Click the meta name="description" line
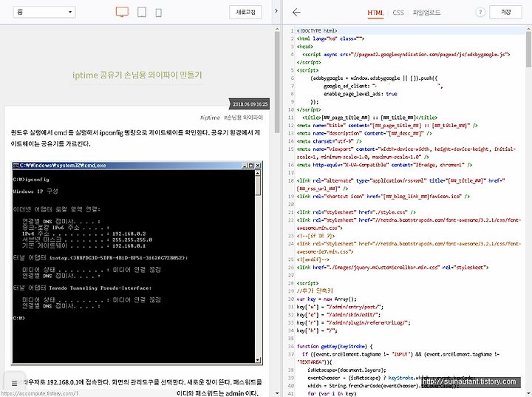 [x=364, y=133]
